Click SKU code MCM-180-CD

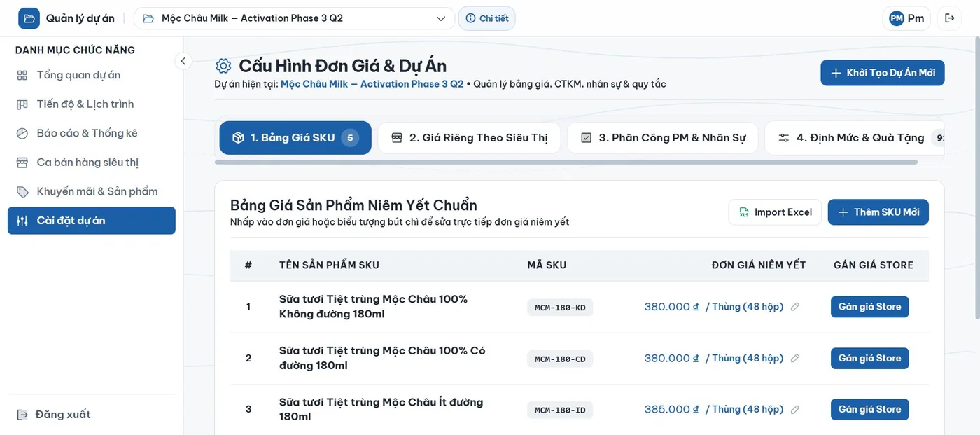coord(560,359)
